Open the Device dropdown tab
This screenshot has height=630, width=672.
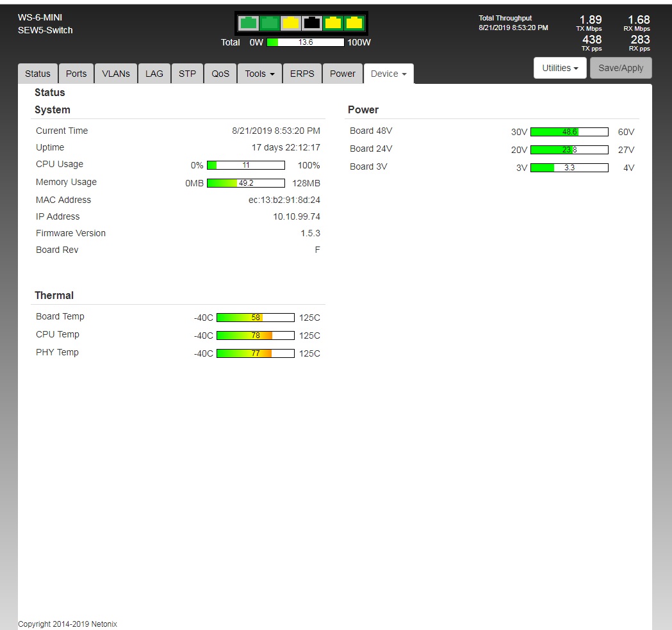[388, 74]
